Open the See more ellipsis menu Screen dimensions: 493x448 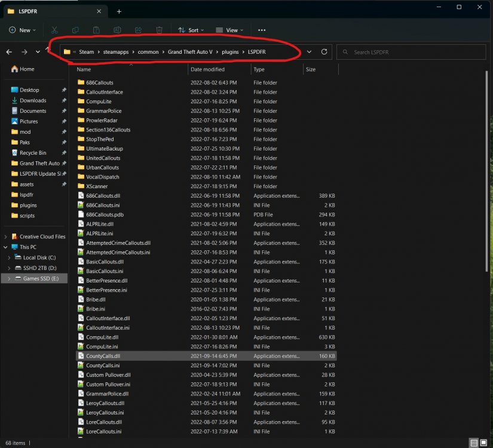click(x=262, y=30)
